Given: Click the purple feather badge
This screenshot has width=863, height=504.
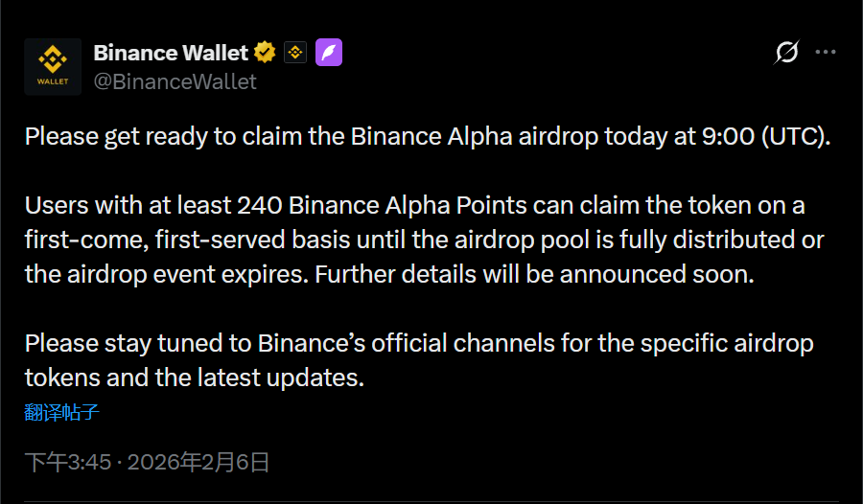Looking at the screenshot, I should [x=329, y=53].
